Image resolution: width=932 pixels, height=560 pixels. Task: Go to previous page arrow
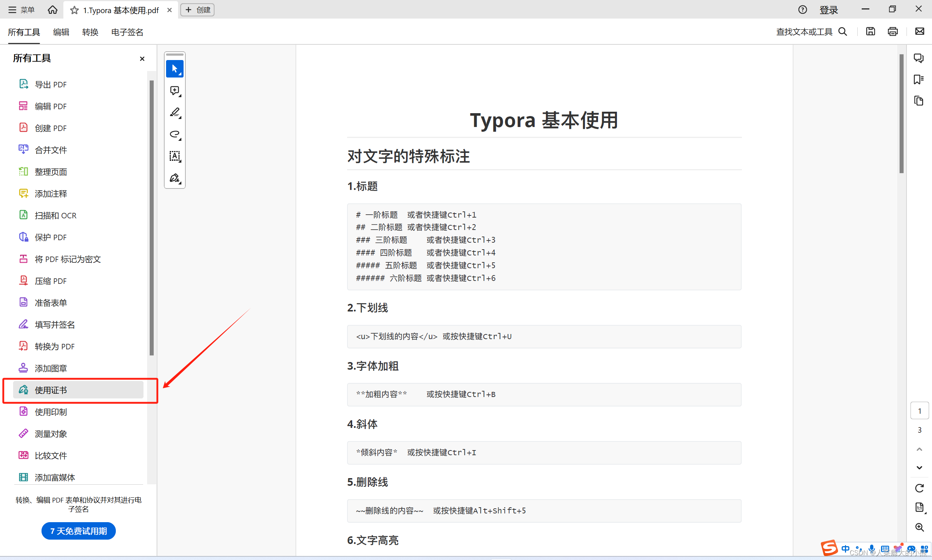click(x=919, y=449)
